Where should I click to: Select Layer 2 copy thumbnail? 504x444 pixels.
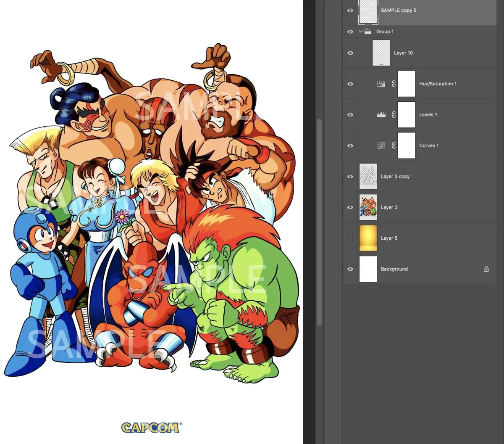368,177
